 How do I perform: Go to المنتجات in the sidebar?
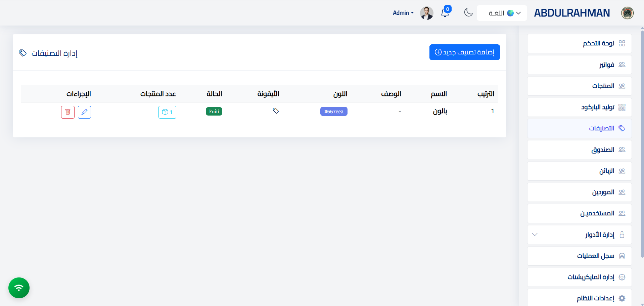point(579,86)
